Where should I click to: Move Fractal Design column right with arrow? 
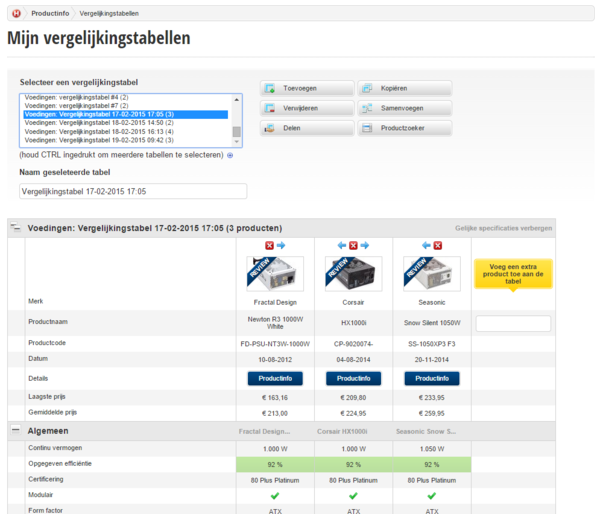click(x=281, y=245)
